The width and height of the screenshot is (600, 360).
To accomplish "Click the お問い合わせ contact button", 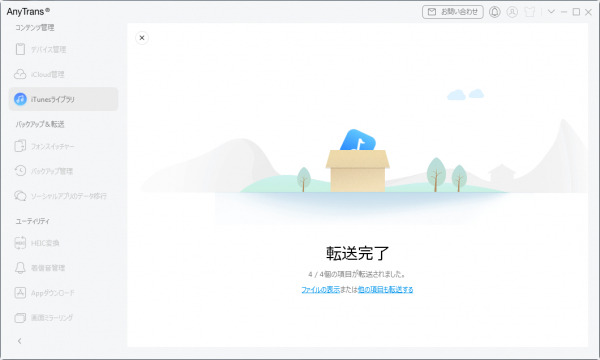I will coord(453,12).
